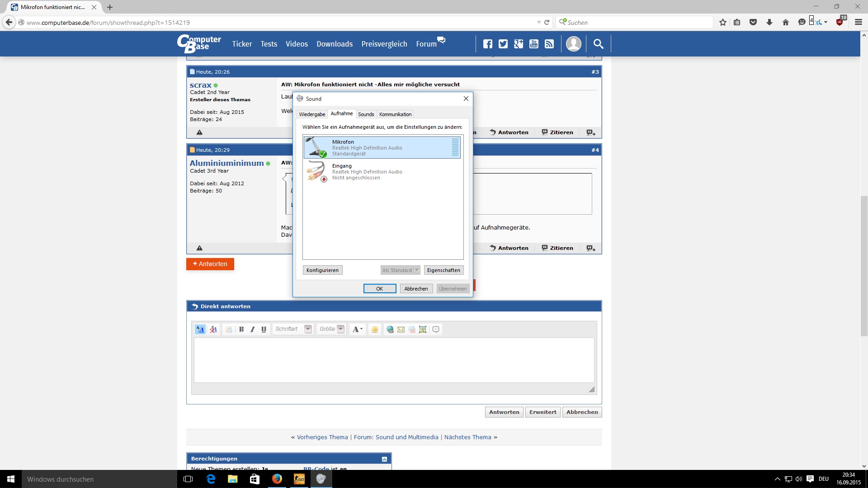Toggle bold formatting in reply editor
This screenshot has height=488, width=868.
[241, 329]
